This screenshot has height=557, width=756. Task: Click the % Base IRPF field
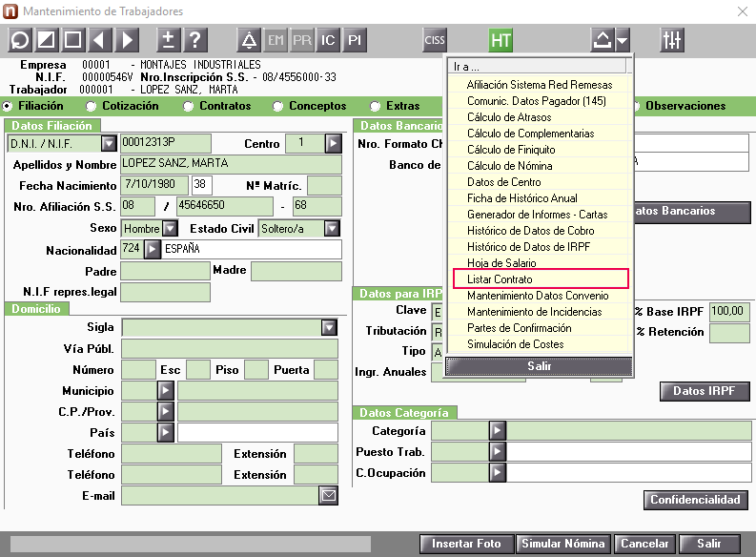point(729,312)
